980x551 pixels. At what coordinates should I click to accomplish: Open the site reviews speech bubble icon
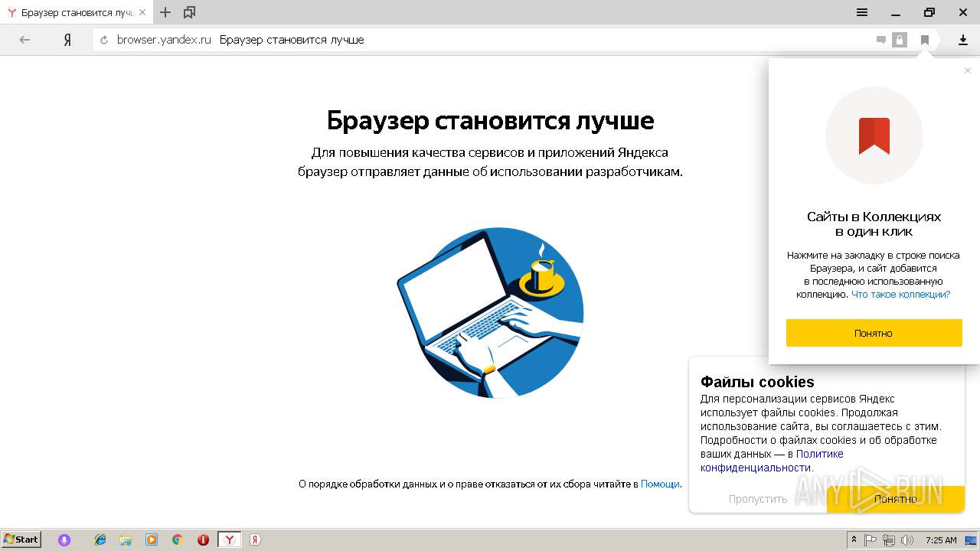tap(881, 40)
